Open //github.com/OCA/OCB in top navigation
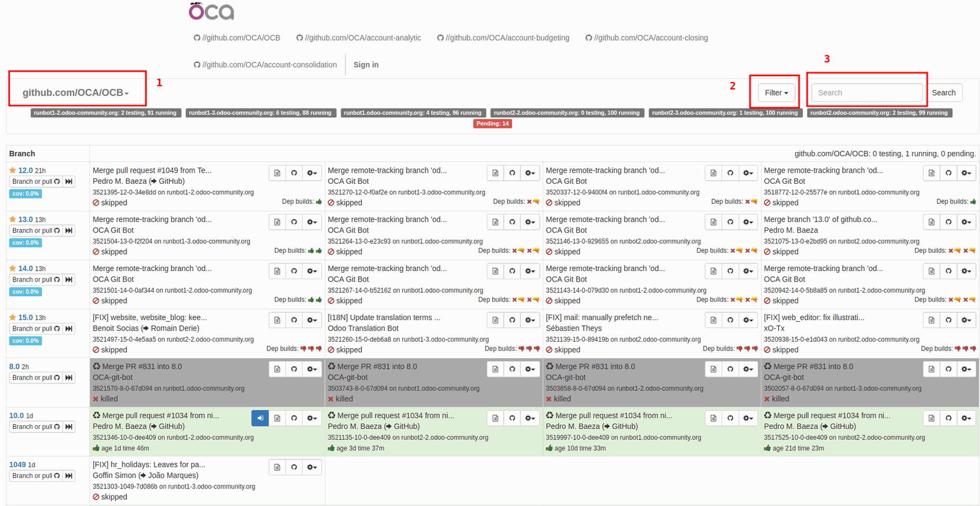The height and width of the screenshot is (506, 980). [237, 38]
